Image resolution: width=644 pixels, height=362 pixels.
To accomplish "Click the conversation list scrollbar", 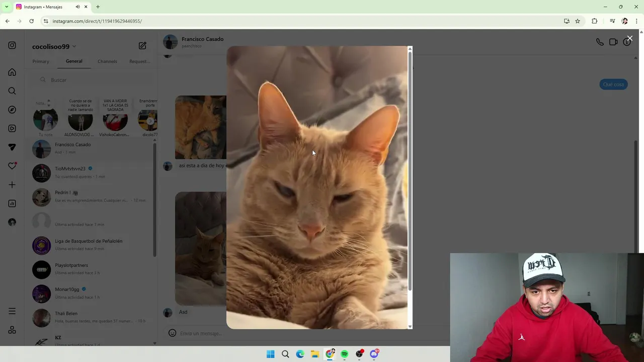I will point(154,200).
